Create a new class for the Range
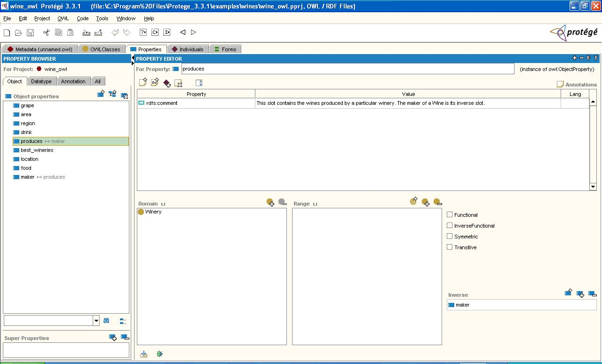 pyautogui.click(x=413, y=201)
